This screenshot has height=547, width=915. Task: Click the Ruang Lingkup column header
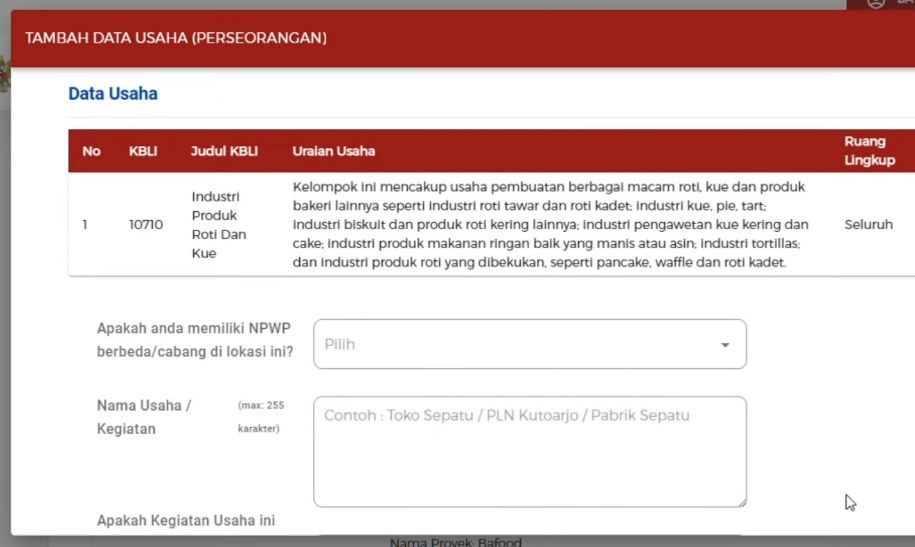[868, 151]
